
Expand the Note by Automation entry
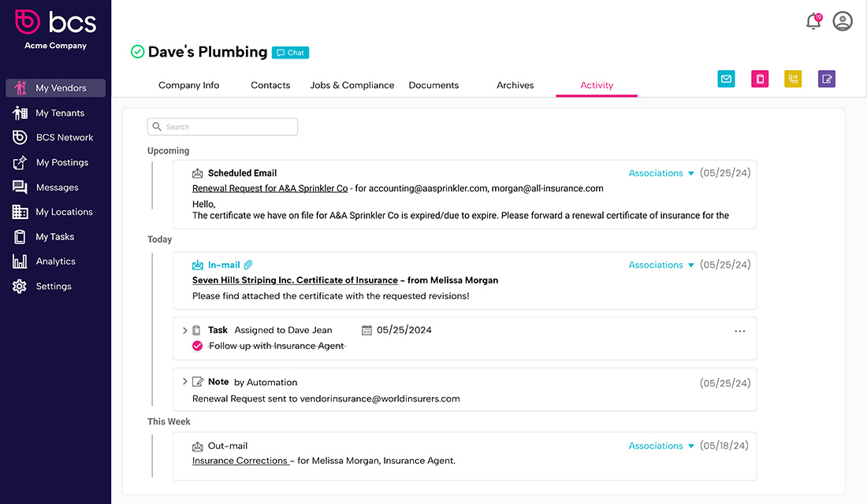click(x=184, y=382)
